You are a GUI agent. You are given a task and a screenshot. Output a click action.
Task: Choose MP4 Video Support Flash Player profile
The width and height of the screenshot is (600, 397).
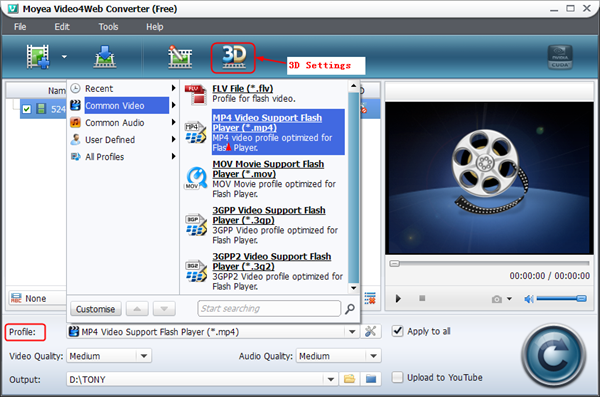coord(264,132)
